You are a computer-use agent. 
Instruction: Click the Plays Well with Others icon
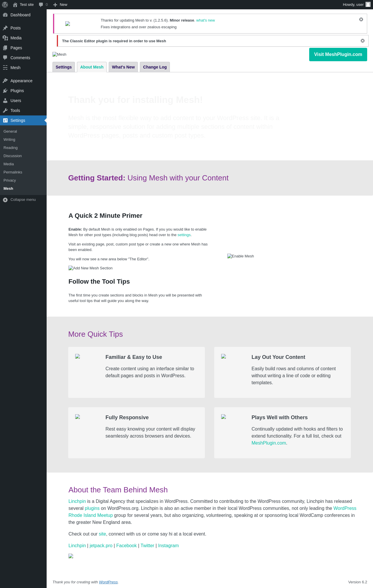(x=224, y=417)
